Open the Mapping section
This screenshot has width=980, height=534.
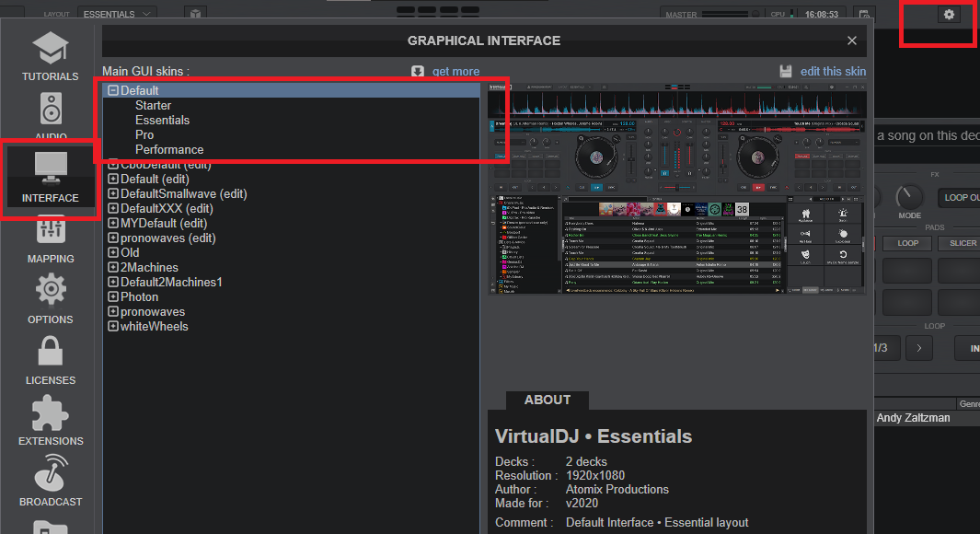51,240
